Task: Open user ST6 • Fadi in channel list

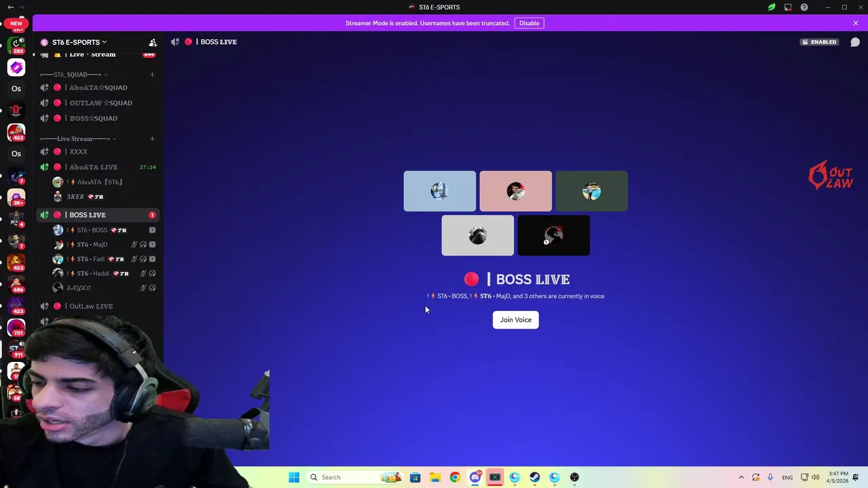Action: [103, 259]
